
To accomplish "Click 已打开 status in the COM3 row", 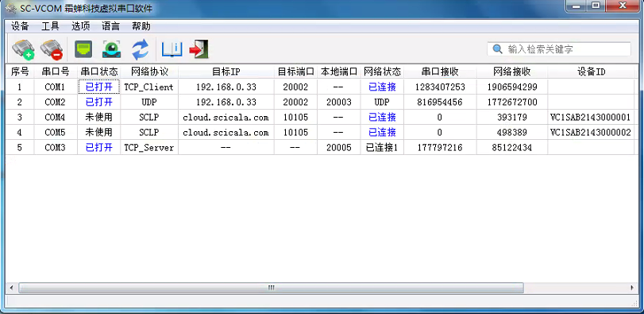I will [x=99, y=148].
